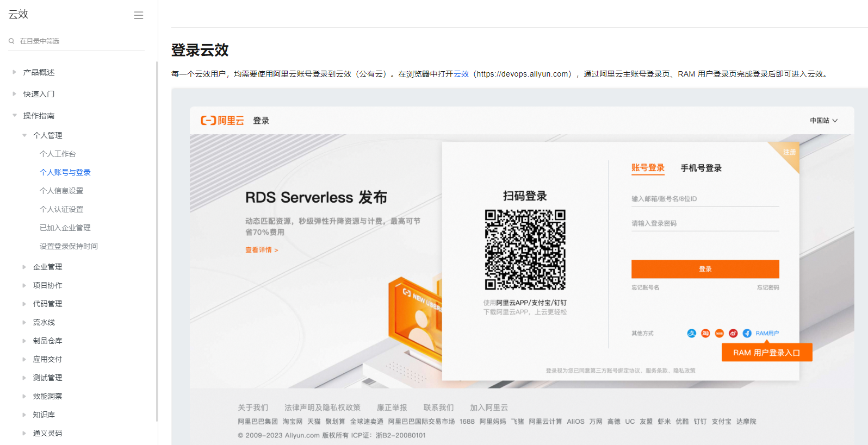This screenshot has height=445, width=868.
Task: Toggle the sidebar hamburger menu icon
Action: tap(139, 15)
